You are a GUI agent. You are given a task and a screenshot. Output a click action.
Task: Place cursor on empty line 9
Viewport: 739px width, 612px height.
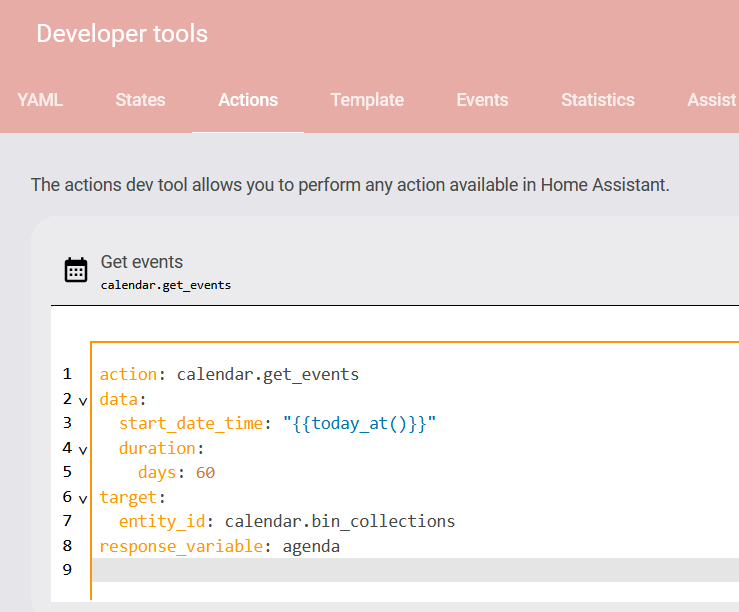coord(400,570)
